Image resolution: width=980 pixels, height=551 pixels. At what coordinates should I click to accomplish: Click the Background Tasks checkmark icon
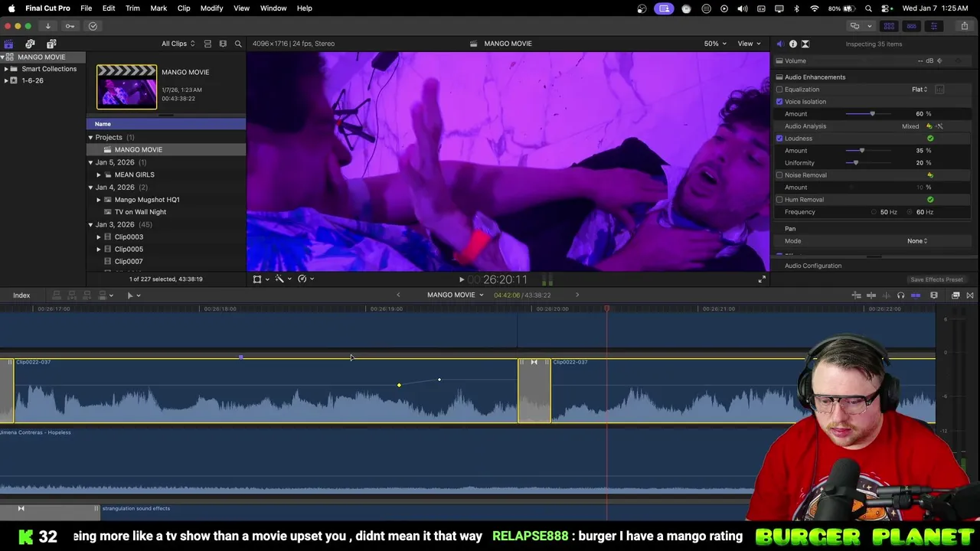pos(93,26)
